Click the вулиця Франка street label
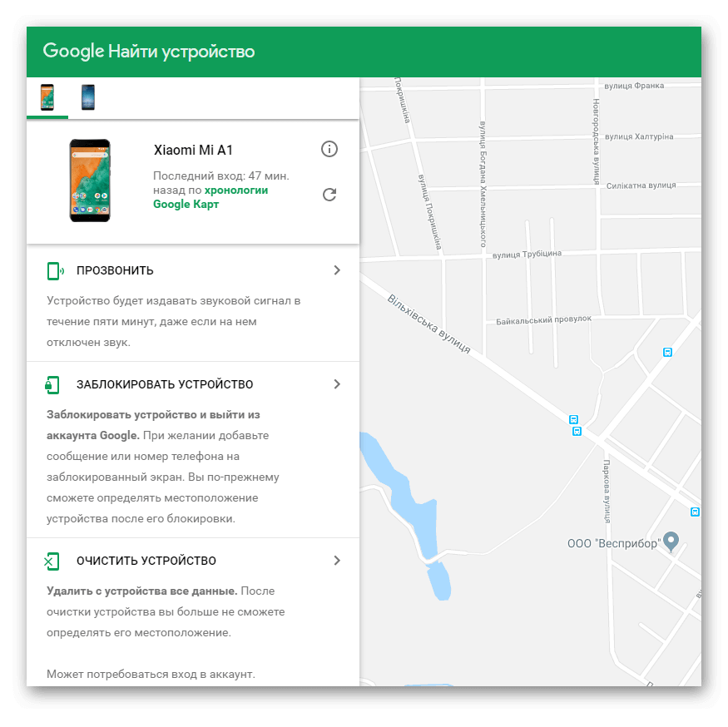Image resolution: width=728 pixels, height=727 pixels. click(634, 86)
